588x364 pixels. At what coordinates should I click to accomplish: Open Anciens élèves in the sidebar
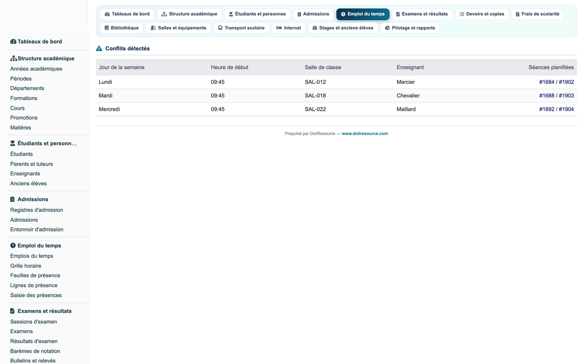tap(28, 183)
